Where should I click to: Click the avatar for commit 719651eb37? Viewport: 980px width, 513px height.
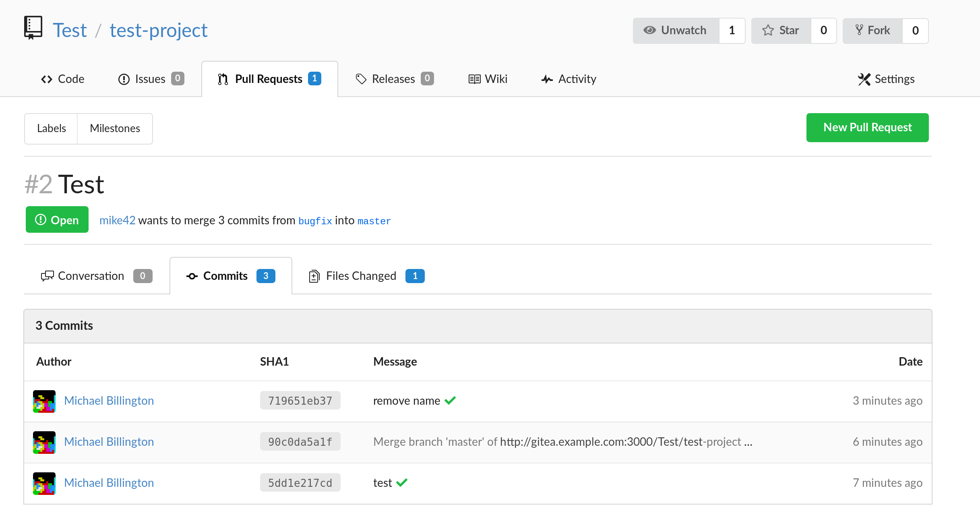point(44,401)
